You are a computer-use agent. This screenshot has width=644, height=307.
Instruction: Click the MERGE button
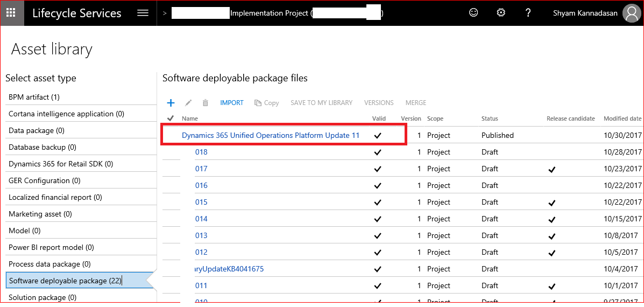pos(416,103)
